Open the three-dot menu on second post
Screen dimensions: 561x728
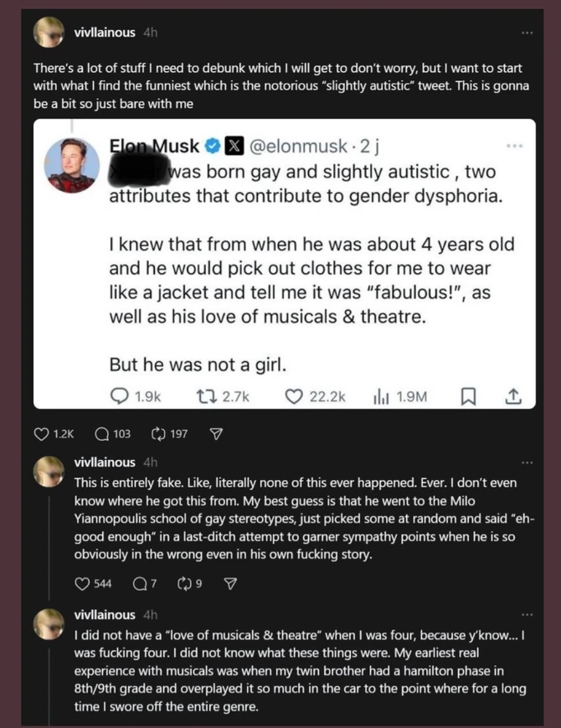tap(526, 462)
